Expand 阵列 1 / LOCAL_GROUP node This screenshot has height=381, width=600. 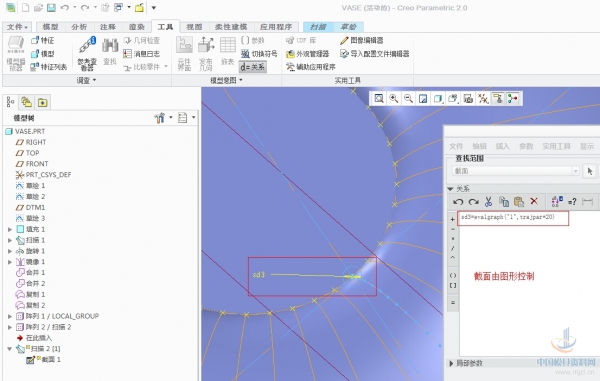(10, 316)
